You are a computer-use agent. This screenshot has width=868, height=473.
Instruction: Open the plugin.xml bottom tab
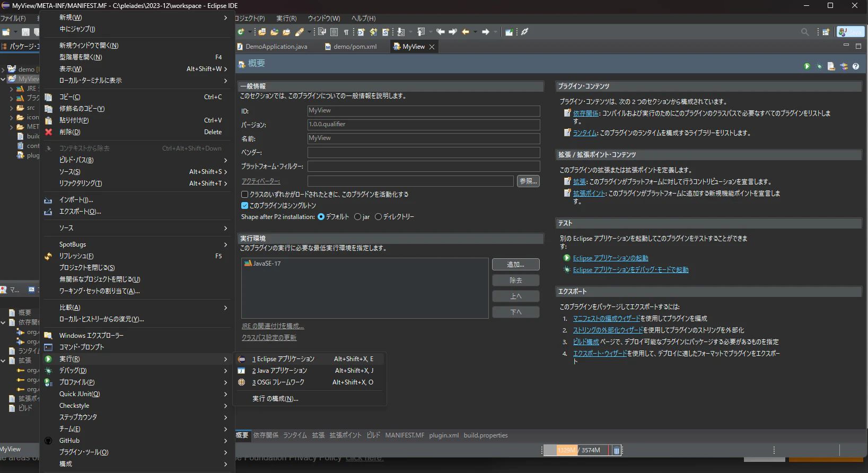[x=444, y=435]
